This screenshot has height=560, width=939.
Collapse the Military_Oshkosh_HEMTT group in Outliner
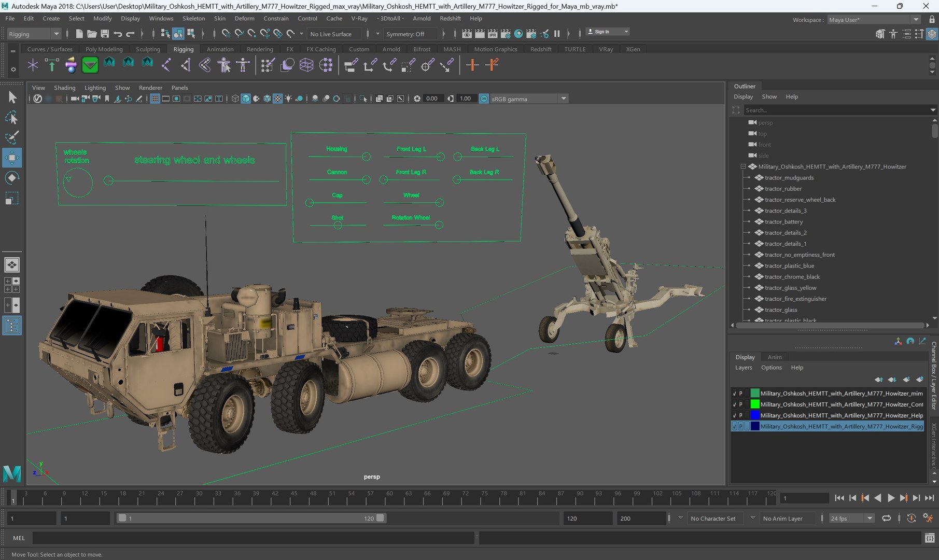[x=743, y=166]
